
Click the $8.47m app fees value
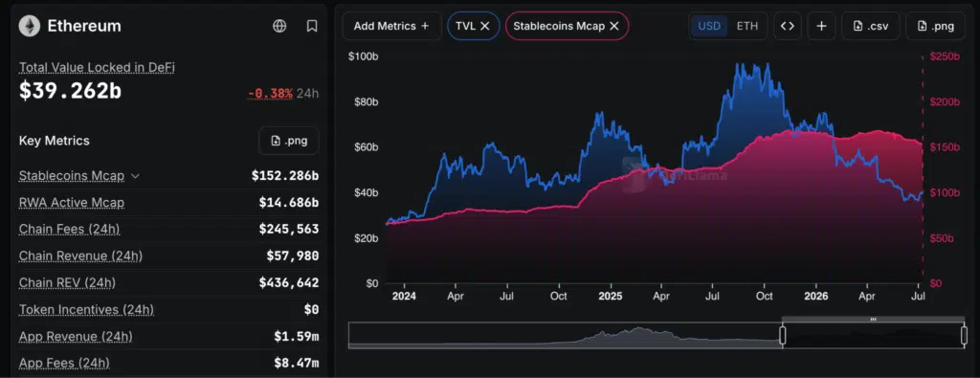click(297, 363)
